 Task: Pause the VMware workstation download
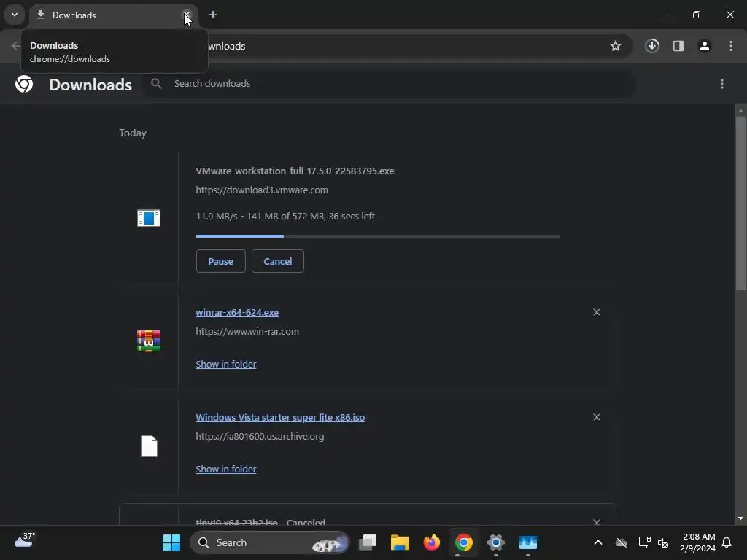click(220, 261)
